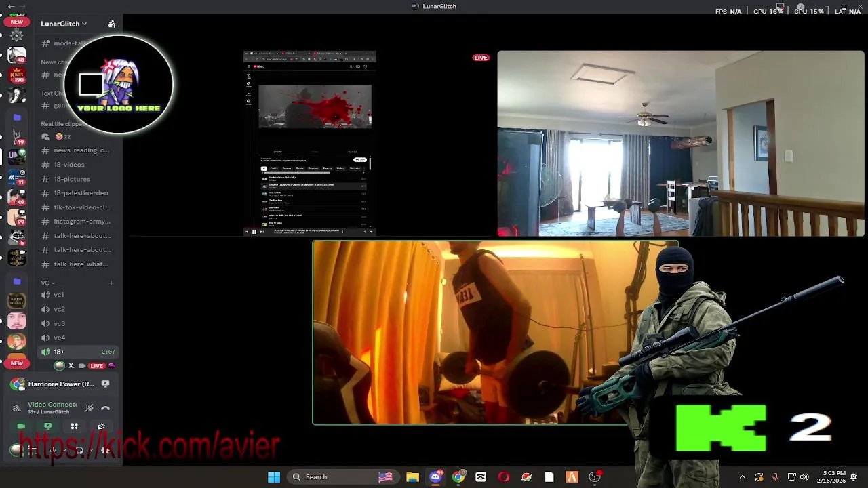Click the KNR server icon with badge 190
The width and height of the screenshot is (868, 488).
coord(17,76)
